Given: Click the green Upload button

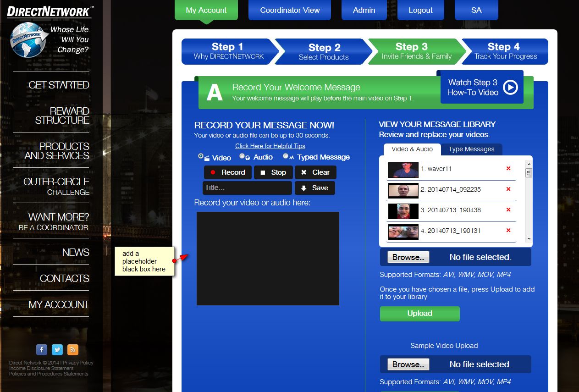Looking at the screenshot, I should pos(420,314).
